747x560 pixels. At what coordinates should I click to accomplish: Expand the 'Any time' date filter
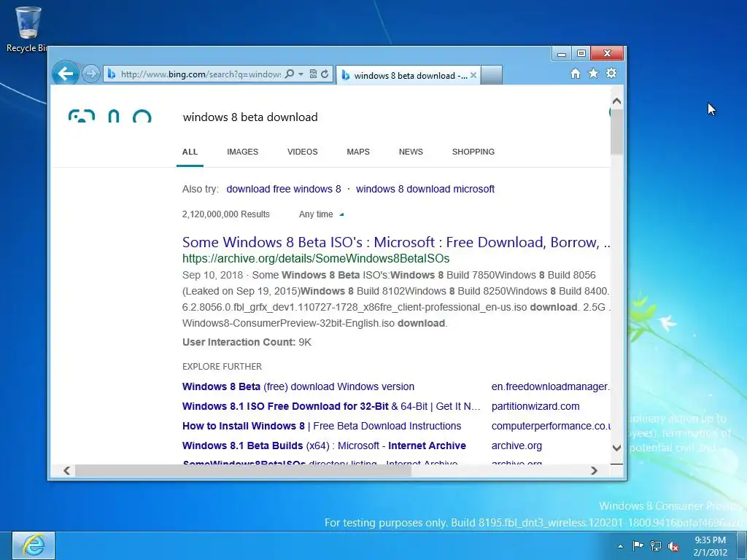(321, 214)
